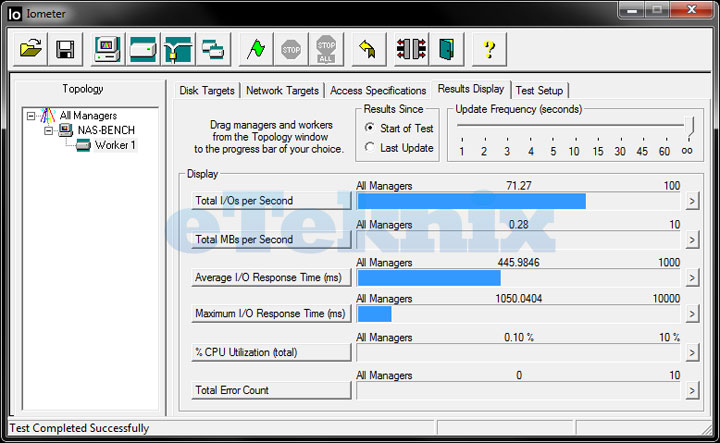This screenshot has height=443, width=720.
Task: Select NAS-BENCH manager in topology
Action: click(106, 130)
